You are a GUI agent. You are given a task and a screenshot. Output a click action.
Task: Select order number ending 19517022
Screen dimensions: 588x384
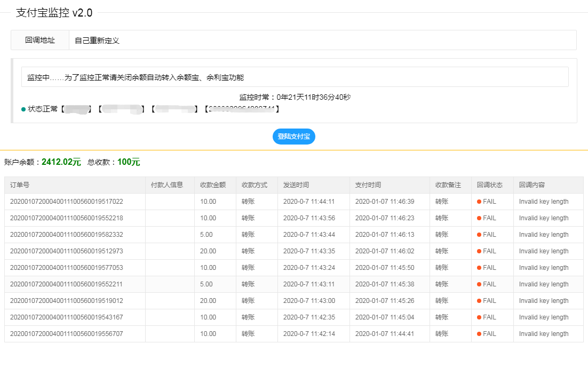(66, 202)
